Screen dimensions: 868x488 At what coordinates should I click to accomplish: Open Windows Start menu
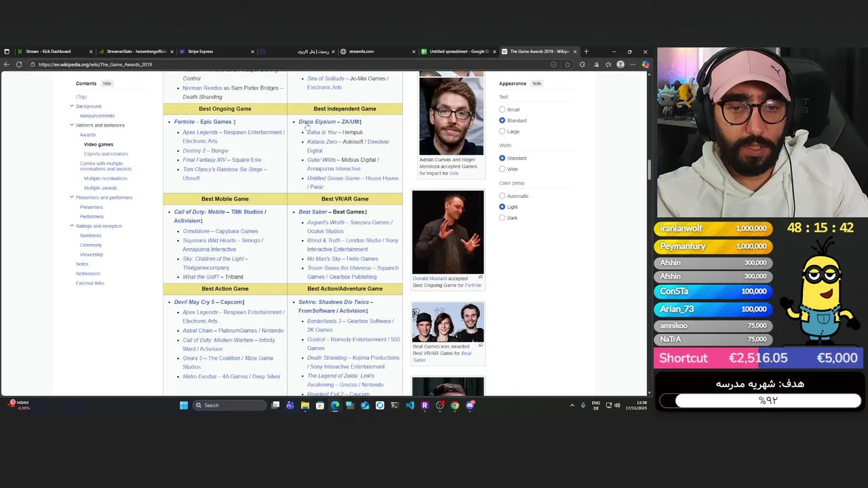[184, 405]
